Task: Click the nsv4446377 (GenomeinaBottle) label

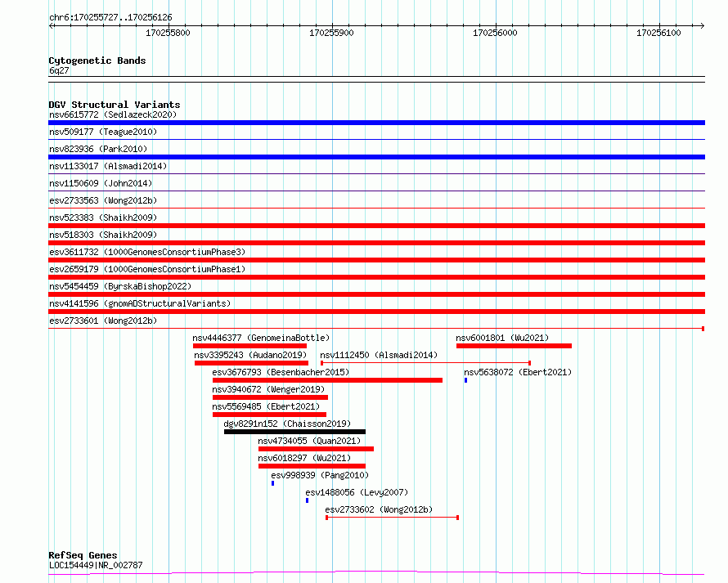Action: (261, 338)
